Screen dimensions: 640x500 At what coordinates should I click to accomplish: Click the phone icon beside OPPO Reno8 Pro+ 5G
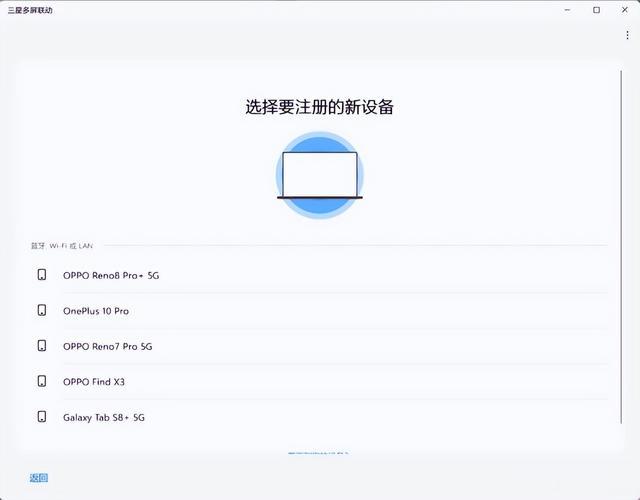coord(42,275)
